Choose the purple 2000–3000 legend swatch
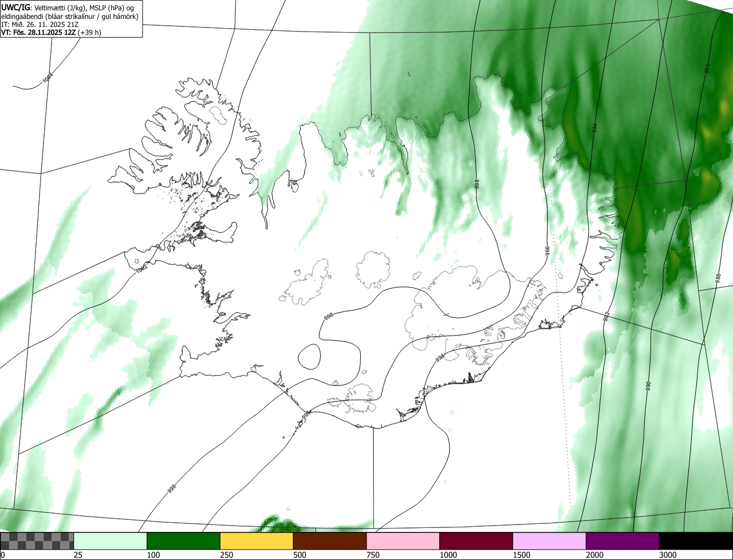The width and height of the screenshot is (733, 560). click(x=622, y=541)
